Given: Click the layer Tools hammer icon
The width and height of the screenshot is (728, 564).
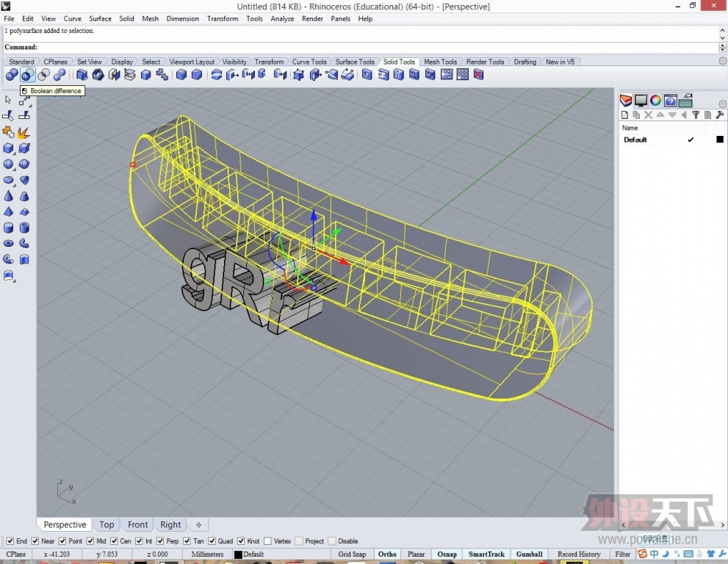Looking at the screenshot, I should (x=720, y=115).
